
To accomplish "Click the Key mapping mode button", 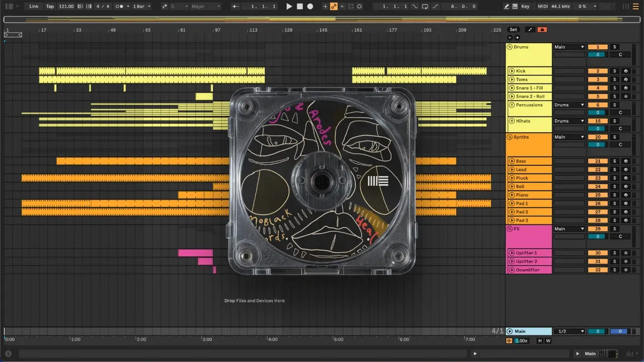I will [525, 7].
